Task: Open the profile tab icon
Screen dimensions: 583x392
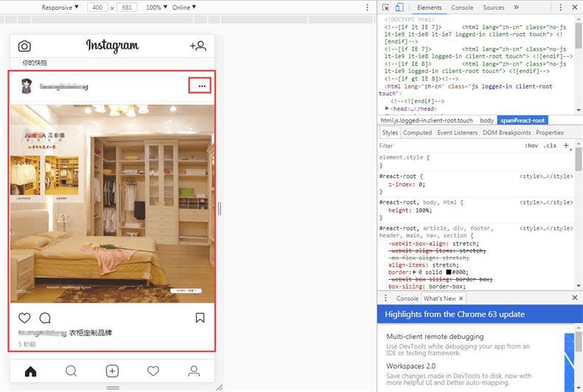Action: tap(193, 371)
